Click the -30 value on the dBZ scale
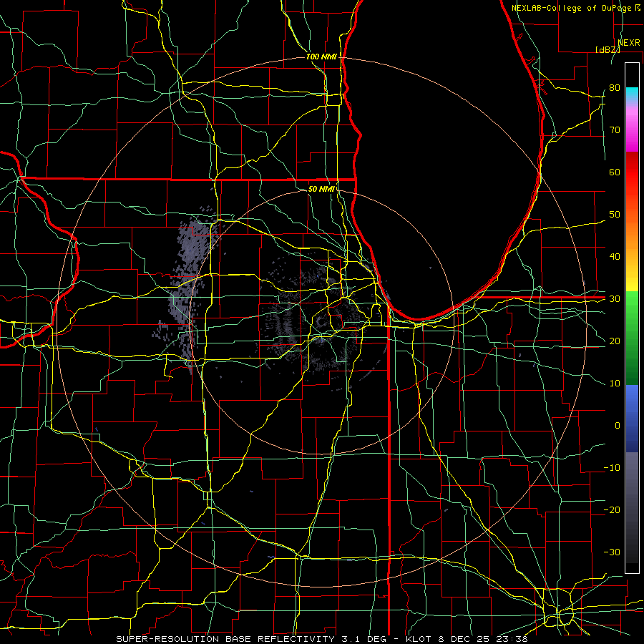644x644 pixels. pos(612,552)
